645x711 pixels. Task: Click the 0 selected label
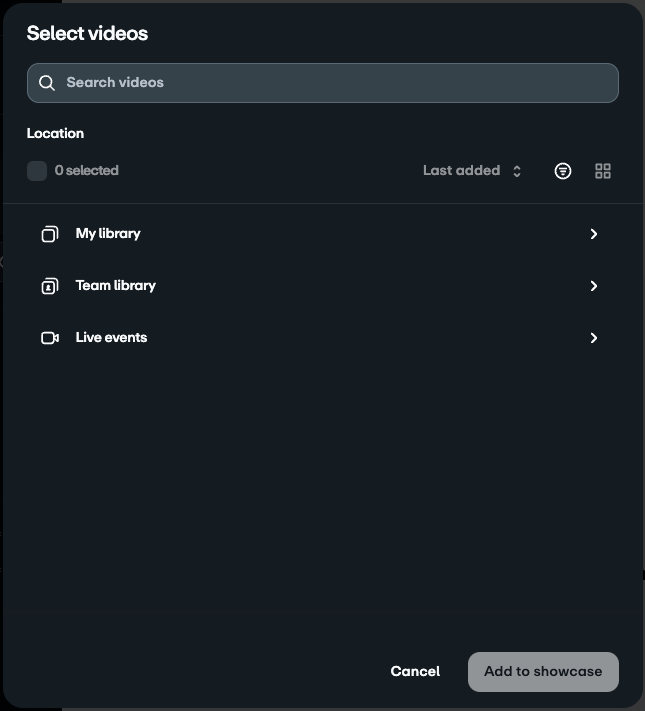(x=87, y=171)
